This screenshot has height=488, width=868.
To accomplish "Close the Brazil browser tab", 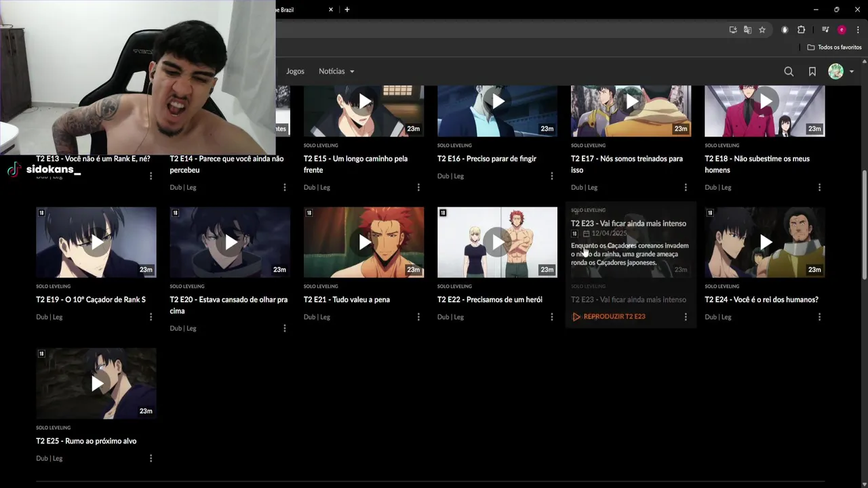I will tap(331, 9).
